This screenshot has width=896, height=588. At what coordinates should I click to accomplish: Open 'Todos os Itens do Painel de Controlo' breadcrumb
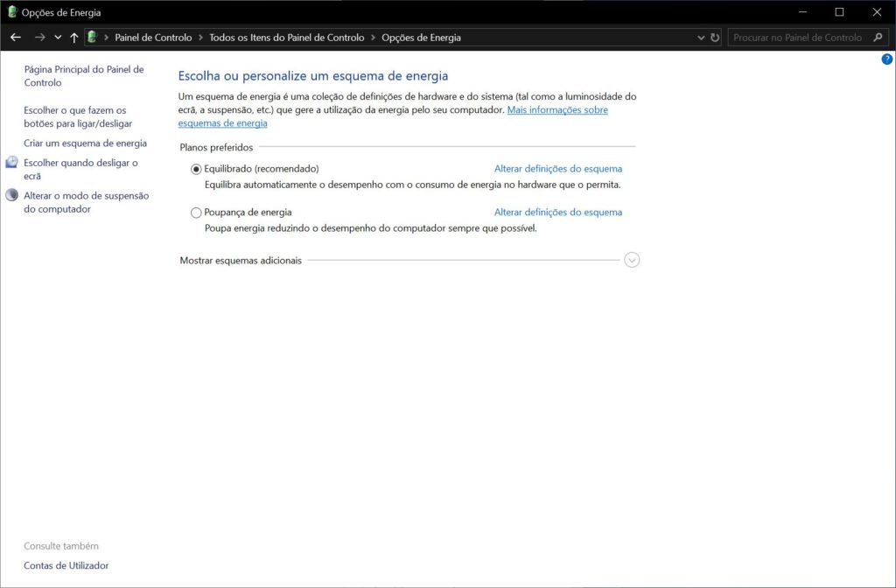click(x=286, y=38)
